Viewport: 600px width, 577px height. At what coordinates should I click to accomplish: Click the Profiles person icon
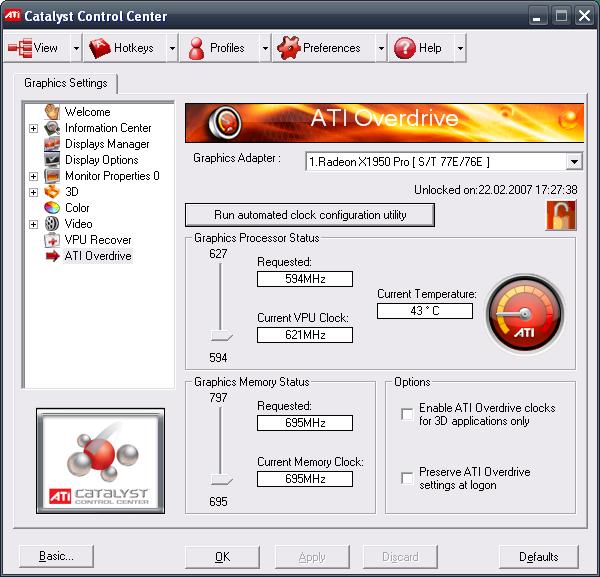click(197, 48)
